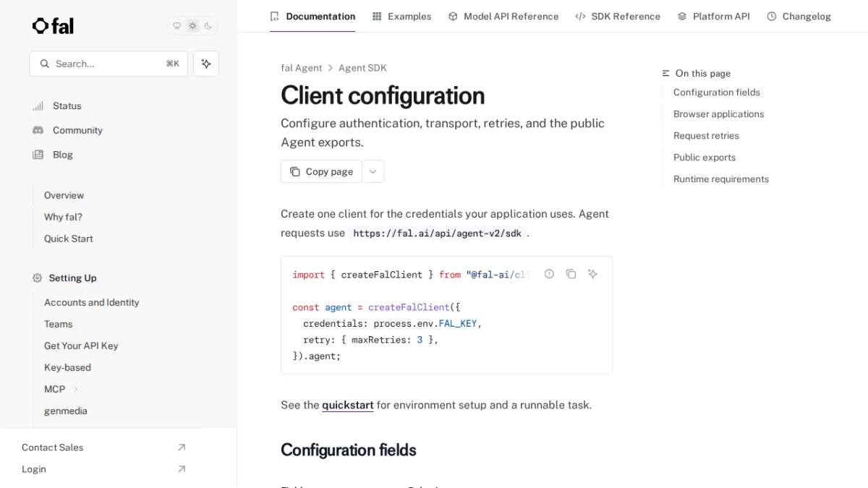
Task: Open the AI assistant sparkle button
Action: [206, 64]
